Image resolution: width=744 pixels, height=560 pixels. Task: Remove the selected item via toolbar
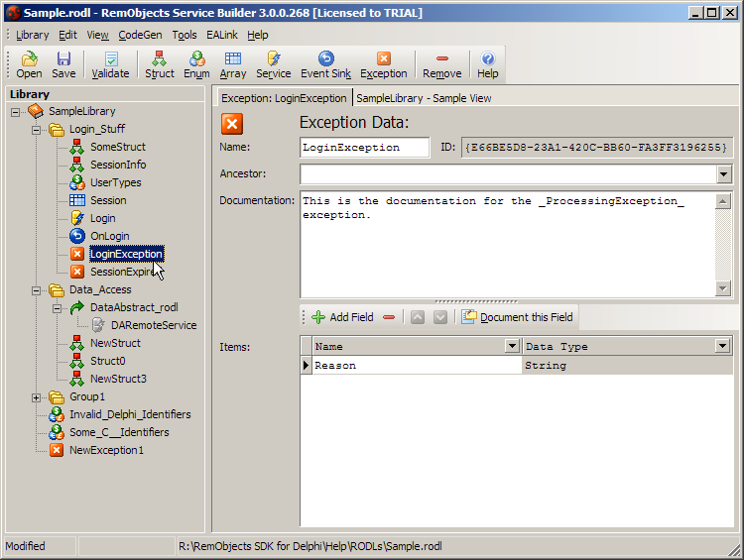tap(441, 64)
